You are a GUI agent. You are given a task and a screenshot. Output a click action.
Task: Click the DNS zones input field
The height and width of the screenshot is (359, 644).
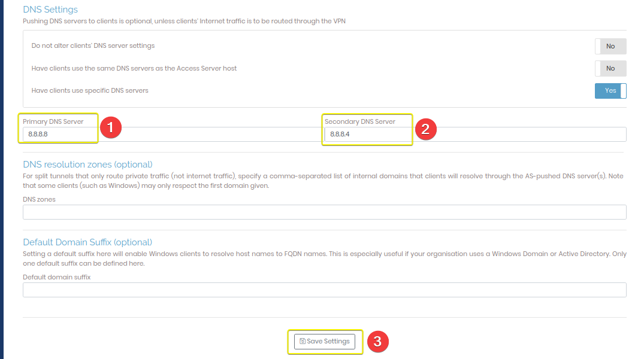coord(325,212)
